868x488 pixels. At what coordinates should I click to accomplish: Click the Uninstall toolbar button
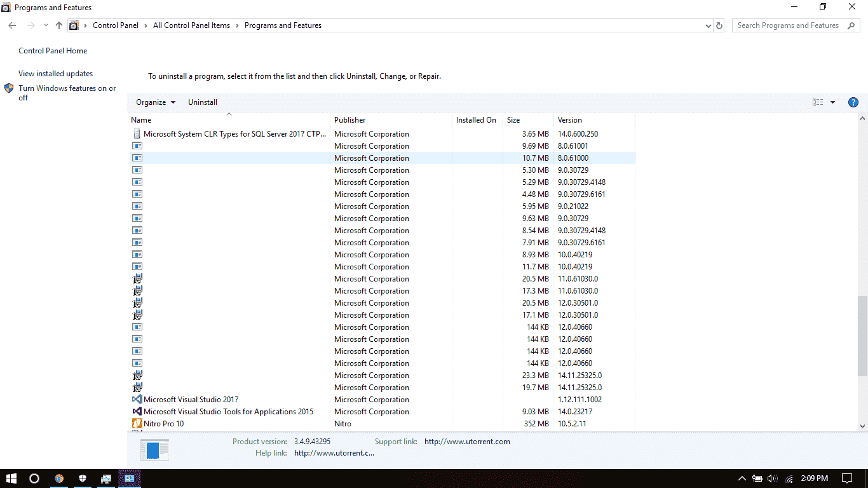click(203, 102)
